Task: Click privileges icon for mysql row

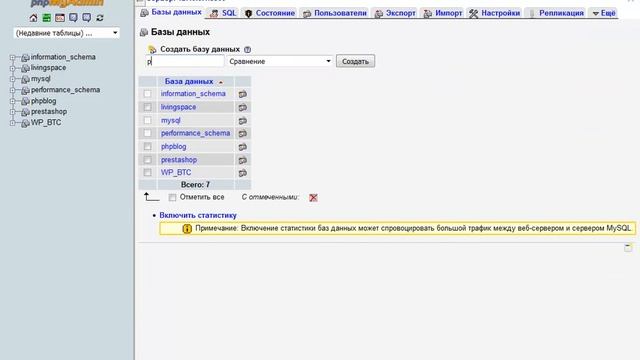Action: [x=242, y=121]
